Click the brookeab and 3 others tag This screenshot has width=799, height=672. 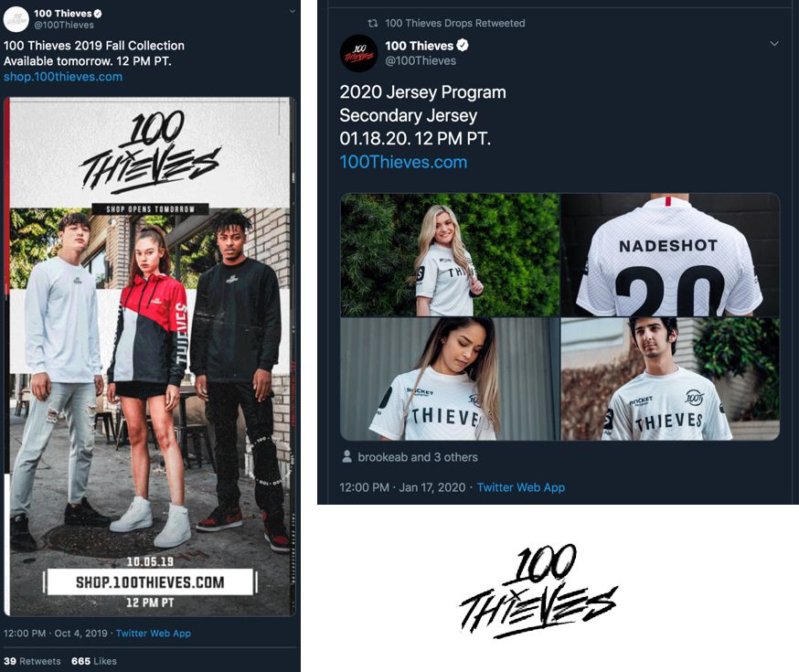coord(418,457)
